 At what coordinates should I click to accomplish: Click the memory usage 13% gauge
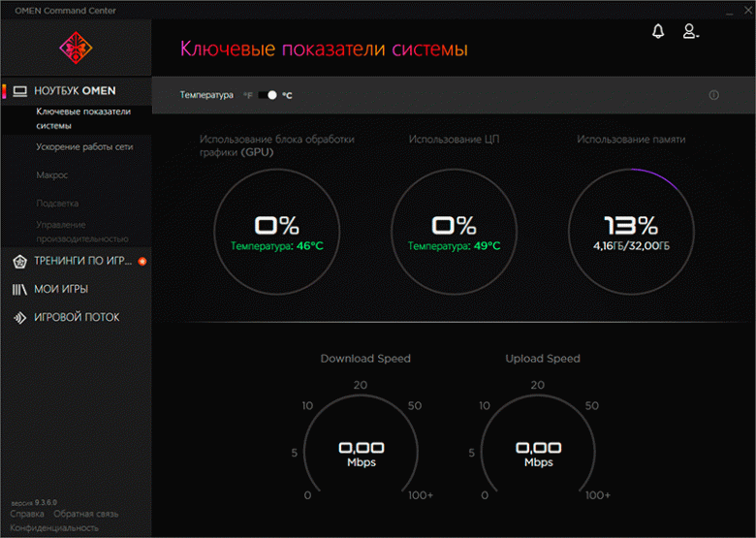tap(632, 232)
